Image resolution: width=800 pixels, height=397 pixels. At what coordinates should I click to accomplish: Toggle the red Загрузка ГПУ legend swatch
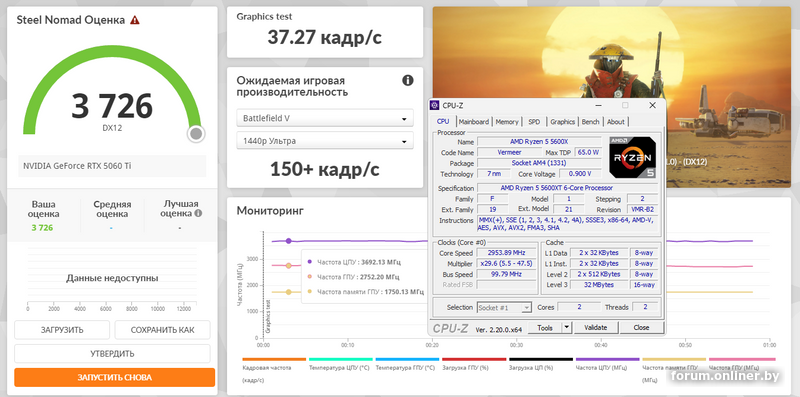click(x=474, y=359)
